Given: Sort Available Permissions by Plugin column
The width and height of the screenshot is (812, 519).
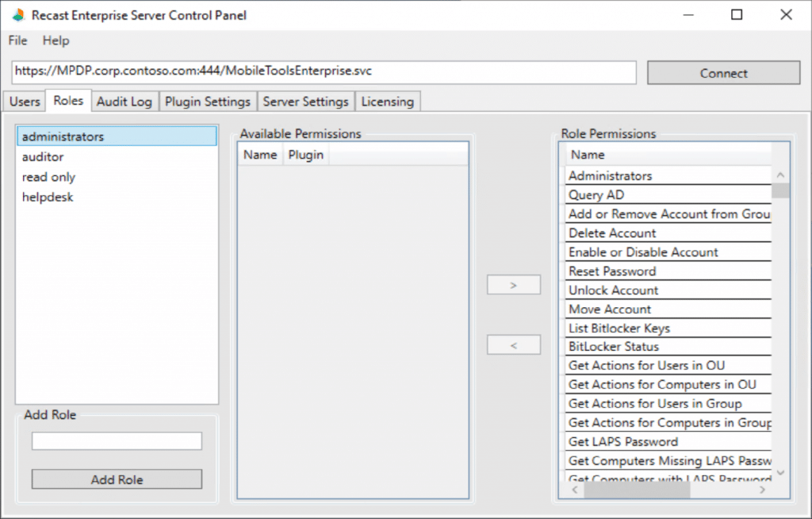Looking at the screenshot, I should coord(306,155).
